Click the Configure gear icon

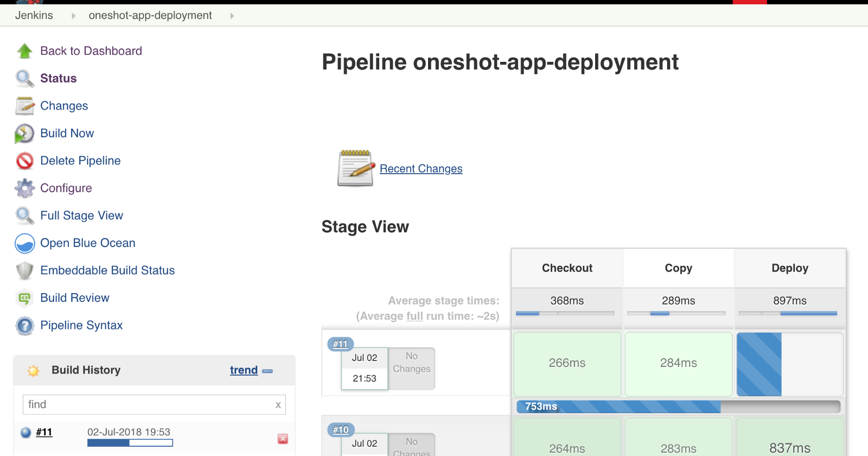click(24, 188)
